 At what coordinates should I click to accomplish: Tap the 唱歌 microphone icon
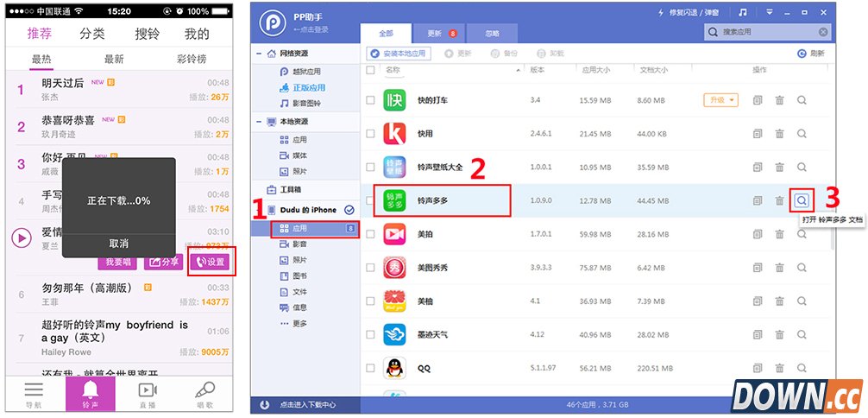point(204,395)
